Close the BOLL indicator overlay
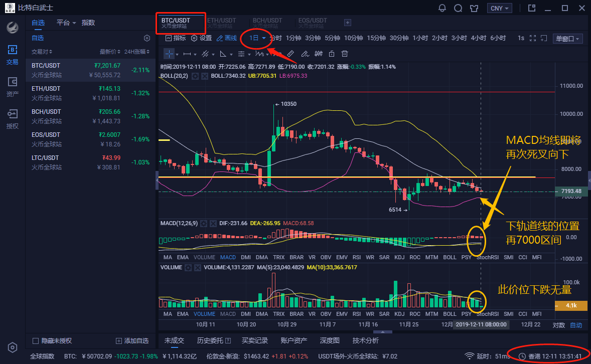Image resolution: width=591 pixels, height=364 pixels. click(x=205, y=76)
